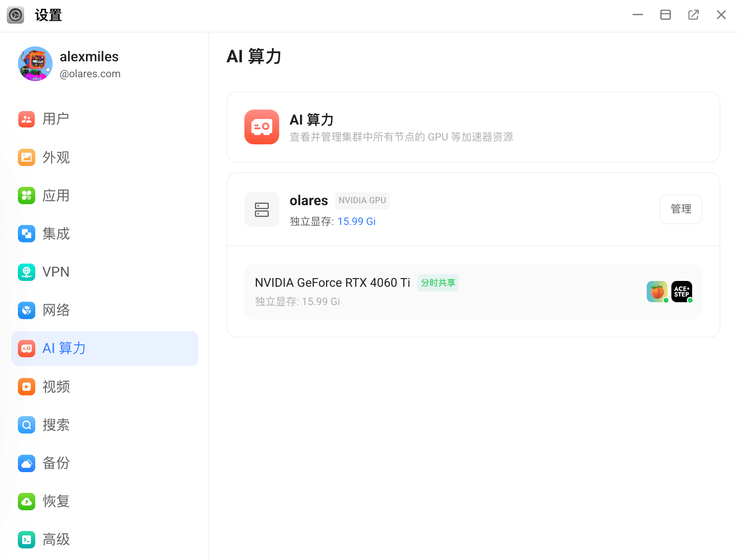Click the blue Integration (集成) icon
The height and width of the screenshot is (560, 739).
pyautogui.click(x=27, y=234)
